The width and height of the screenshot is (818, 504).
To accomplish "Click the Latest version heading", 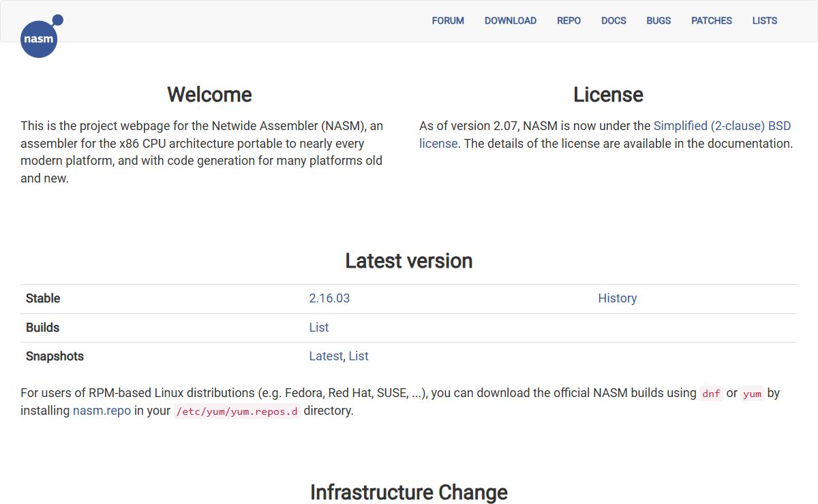I will (x=408, y=261).
